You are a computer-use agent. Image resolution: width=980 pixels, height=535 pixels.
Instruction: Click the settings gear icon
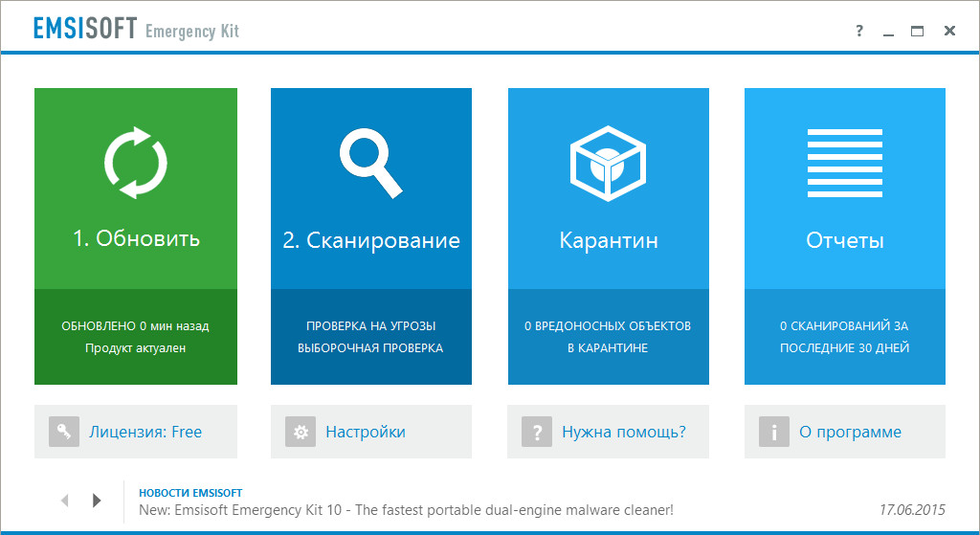301,432
